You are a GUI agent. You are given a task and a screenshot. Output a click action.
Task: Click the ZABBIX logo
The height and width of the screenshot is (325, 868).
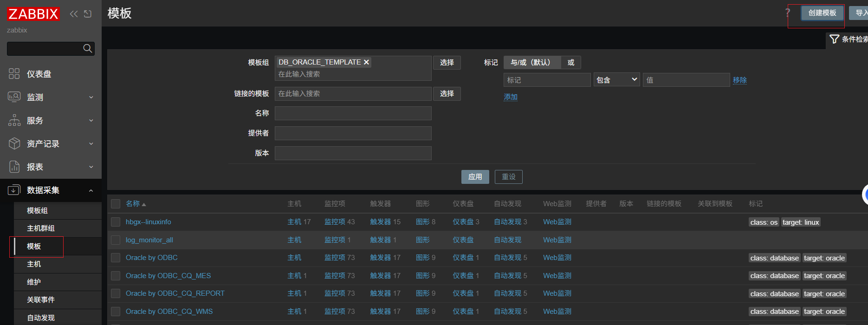click(x=33, y=14)
